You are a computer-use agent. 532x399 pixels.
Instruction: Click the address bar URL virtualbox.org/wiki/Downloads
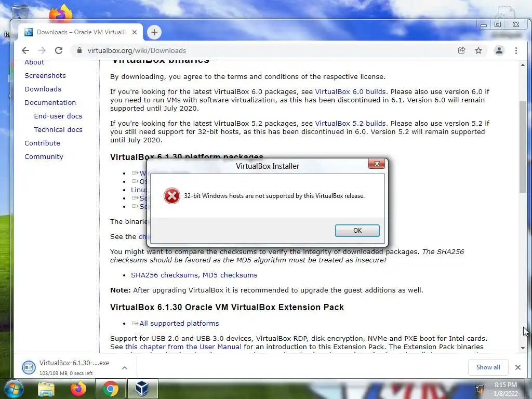point(137,50)
